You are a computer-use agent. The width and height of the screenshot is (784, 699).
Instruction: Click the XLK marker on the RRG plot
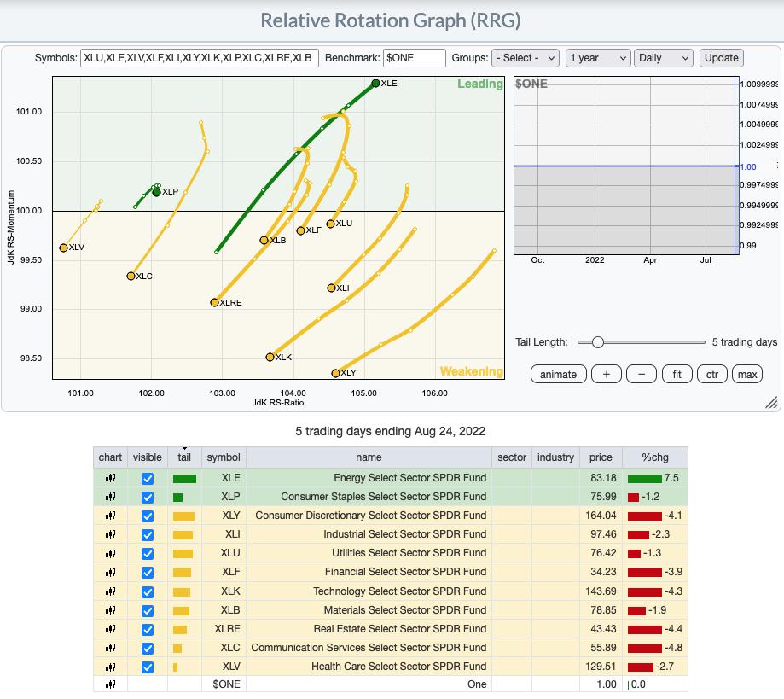(270, 358)
